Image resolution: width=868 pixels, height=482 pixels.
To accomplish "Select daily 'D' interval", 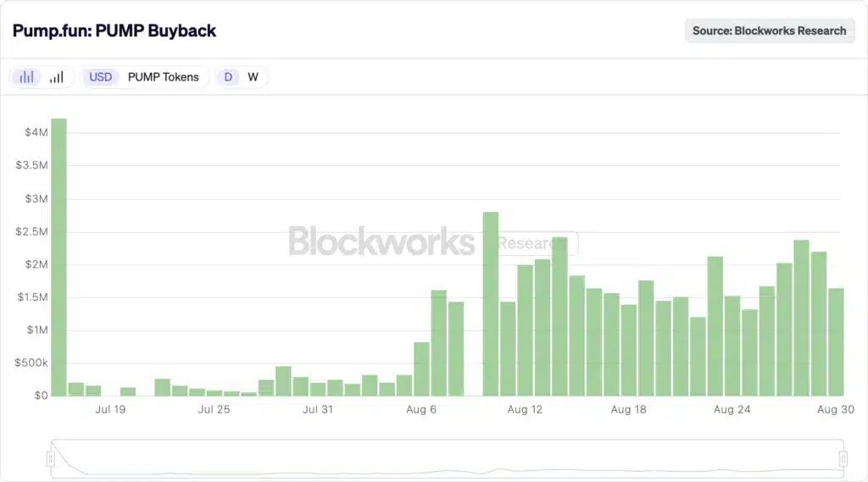I will coord(228,77).
